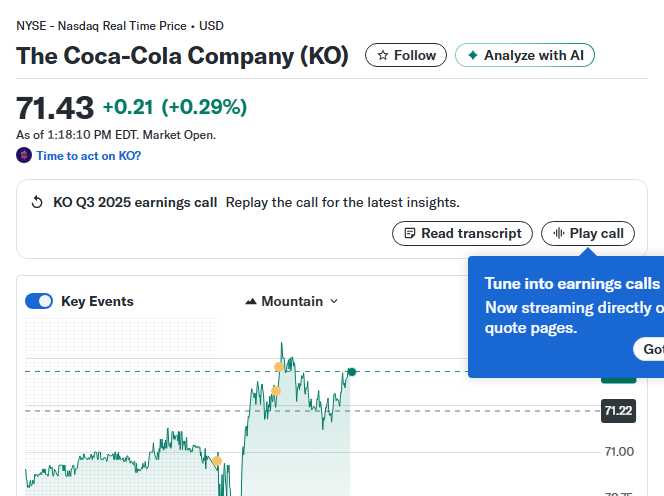Select the topmost orange key event marker
This screenshot has width=664, height=496.
[x=279, y=367]
